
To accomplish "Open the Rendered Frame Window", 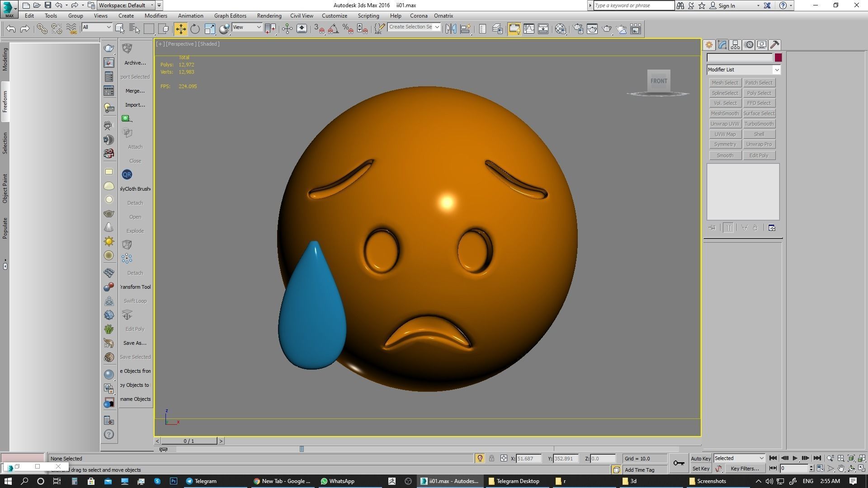I will [592, 29].
